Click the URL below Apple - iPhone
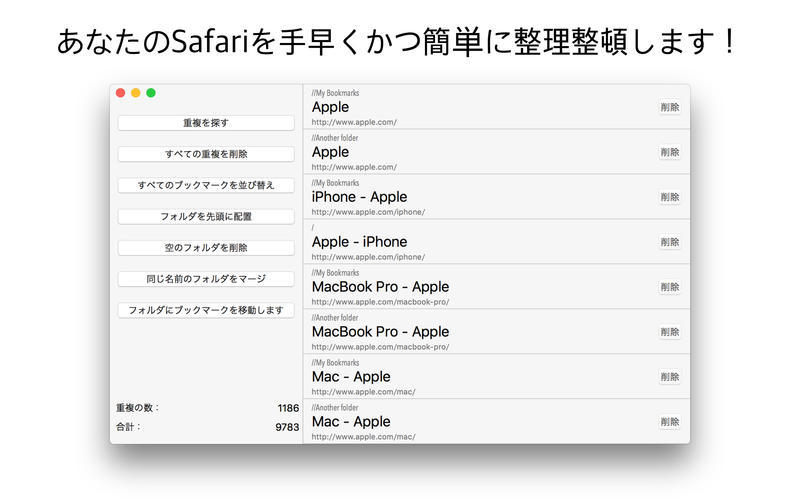The width and height of the screenshot is (800, 500). 368,257
